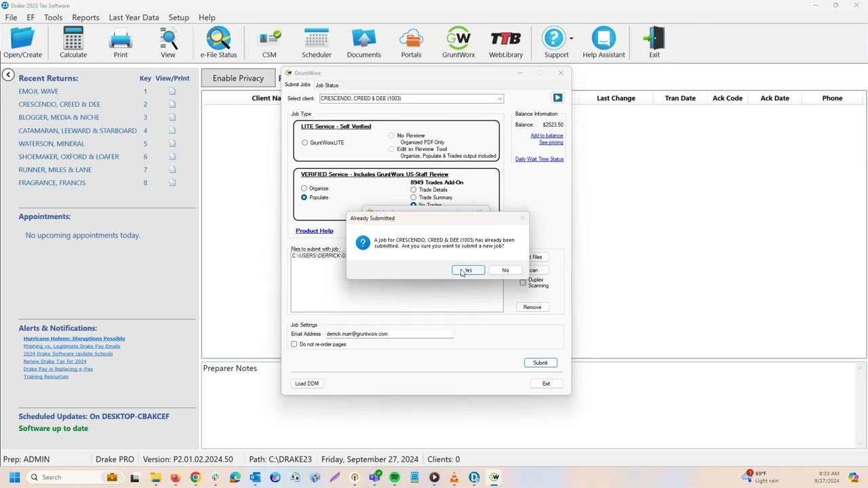Screen dimensions: 868x488
Task: Click the Support question mark icon
Action: pyautogui.click(x=554, y=39)
